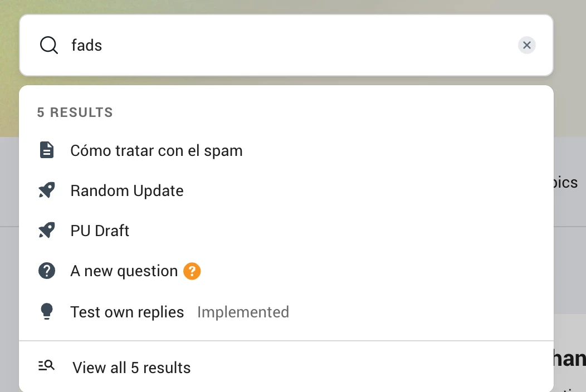Click the list-search icon beside View all
This screenshot has height=392, width=586.
(x=46, y=366)
